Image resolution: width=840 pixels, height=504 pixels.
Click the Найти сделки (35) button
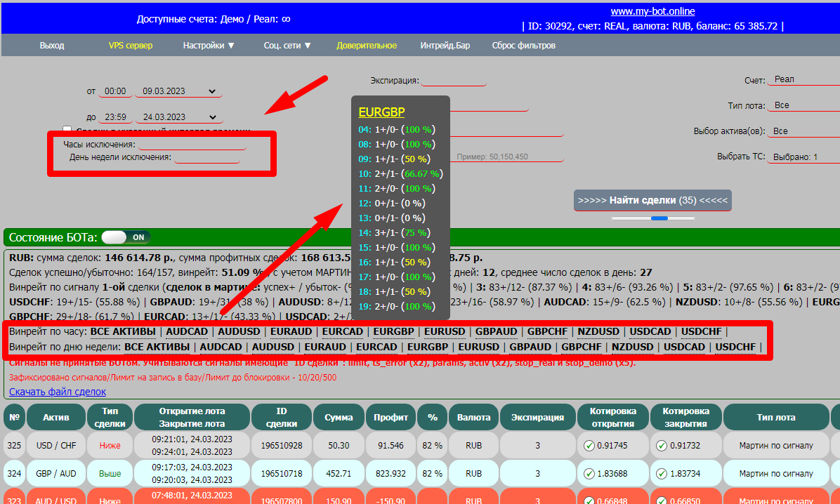(652, 200)
